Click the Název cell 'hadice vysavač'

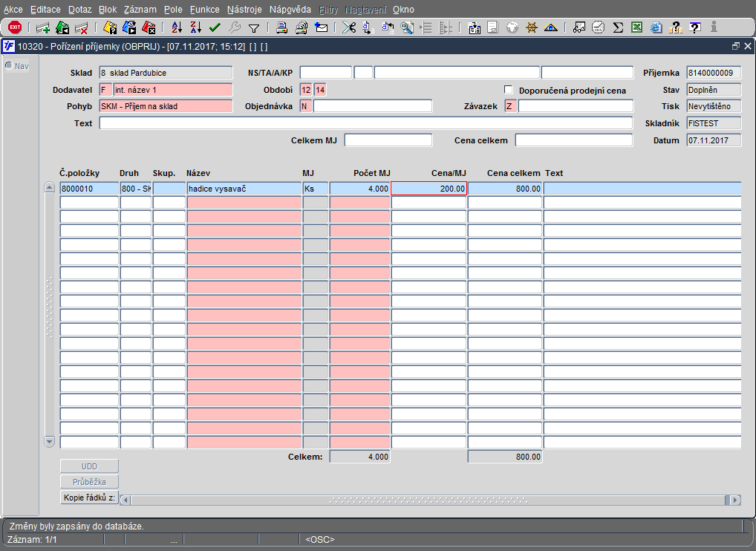244,189
